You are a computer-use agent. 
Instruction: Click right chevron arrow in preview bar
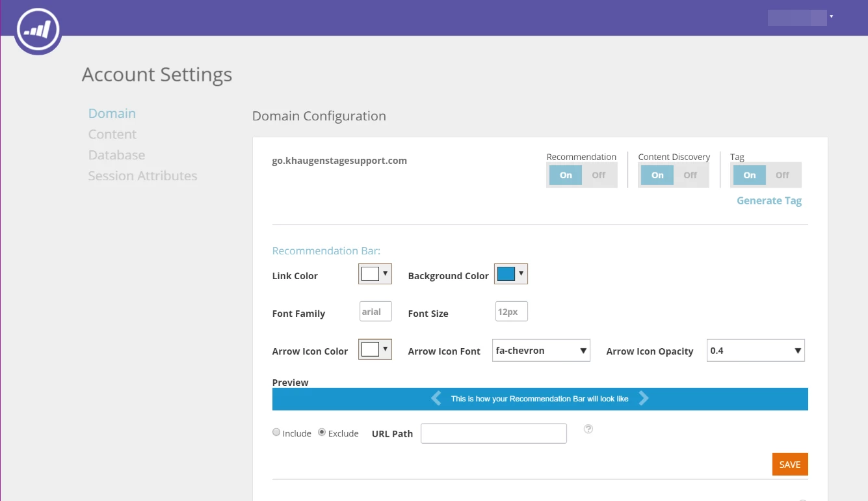pos(644,398)
